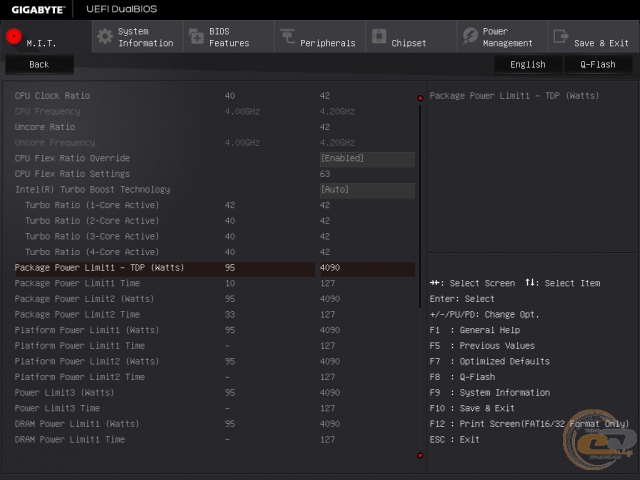Screen dimensions: 640x480
Task: Select Turbo Ratio 2-Core Active value
Action: (x=325, y=221)
